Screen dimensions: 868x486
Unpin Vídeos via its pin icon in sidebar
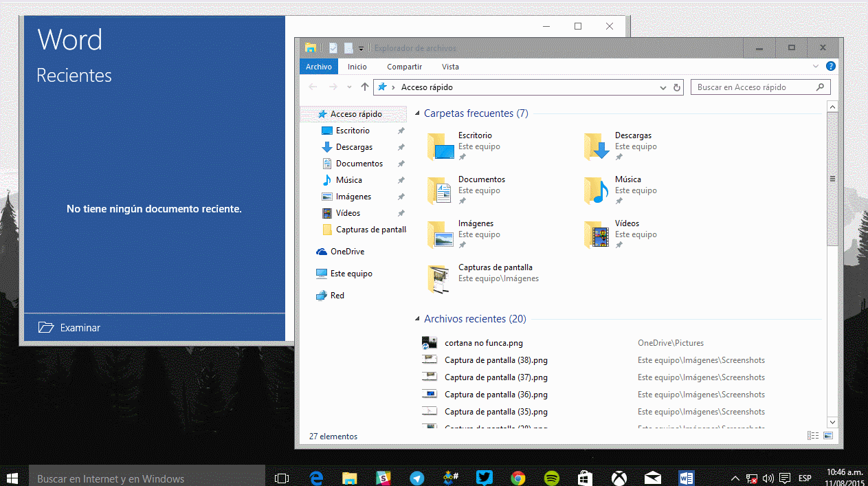click(x=401, y=213)
